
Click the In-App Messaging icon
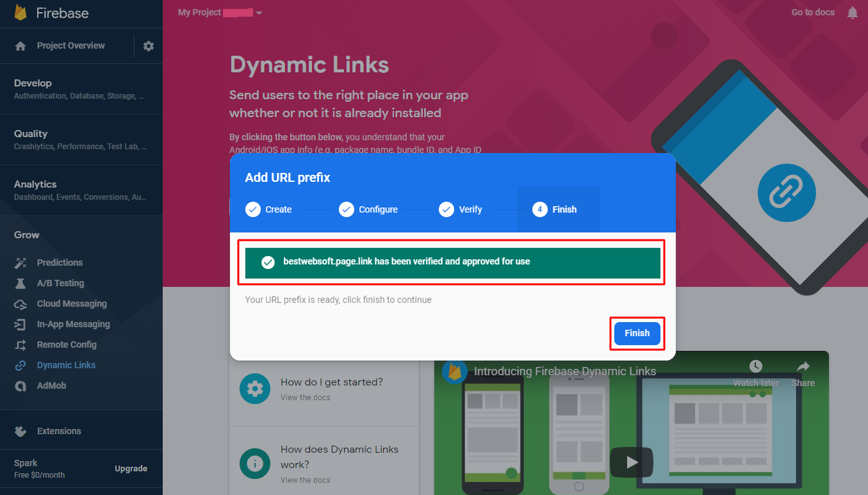(20, 324)
